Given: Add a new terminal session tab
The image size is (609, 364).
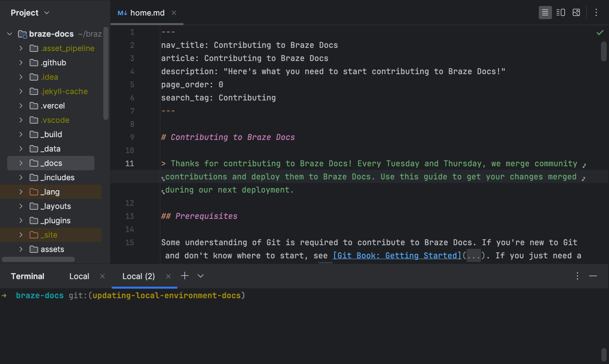Looking at the screenshot, I should point(185,276).
